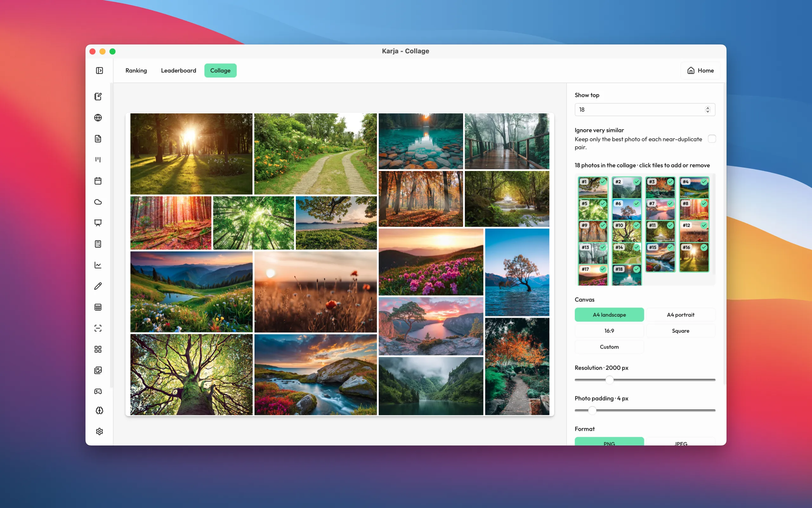Toggle tile #7 fjord sunset photo
The image size is (812, 508).
[660, 209]
